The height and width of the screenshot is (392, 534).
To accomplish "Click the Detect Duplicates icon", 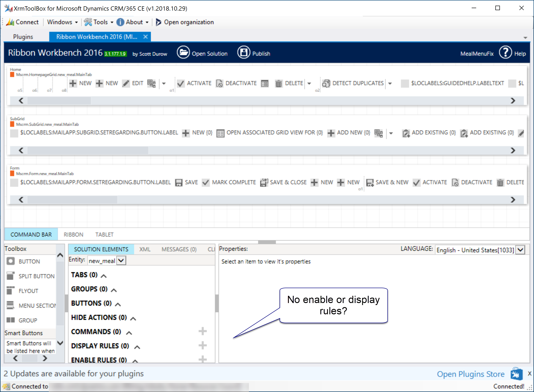I will [x=326, y=84].
